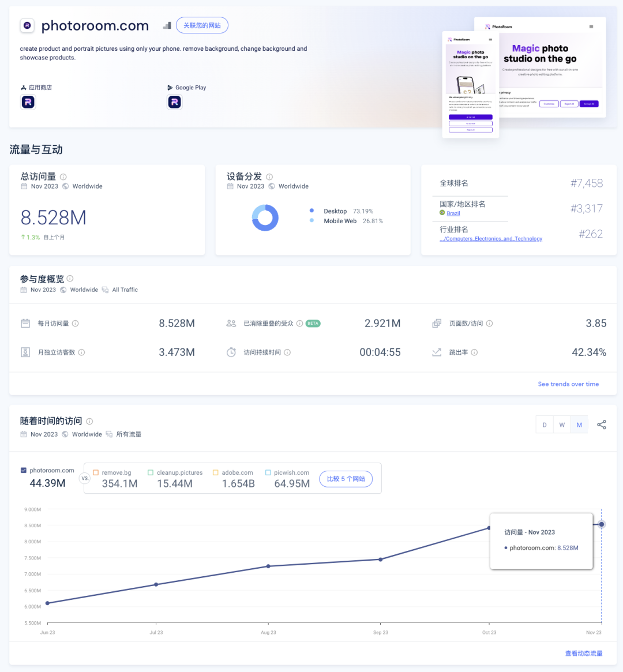Click info icon next to 访问持续时间
This screenshot has width=623, height=672.
(x=287, y=352)
